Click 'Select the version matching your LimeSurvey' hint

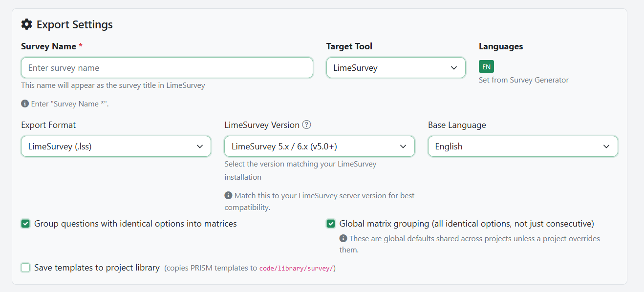tap(301, 170)
